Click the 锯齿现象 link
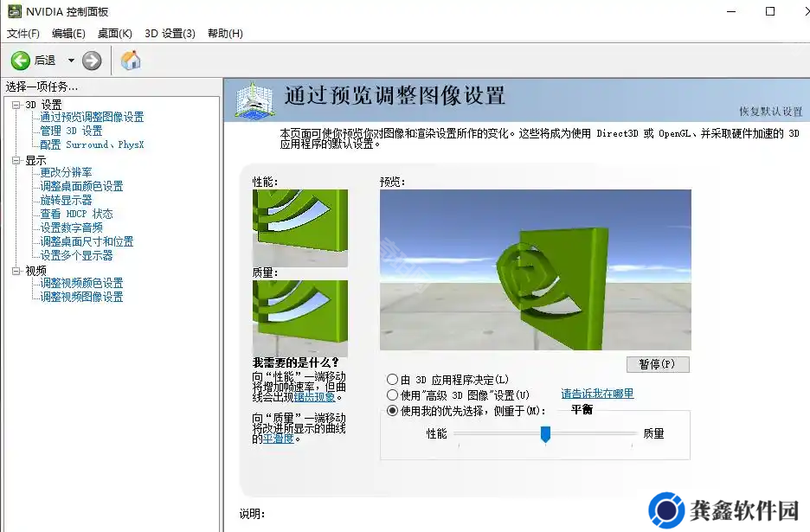 point(315,397)
